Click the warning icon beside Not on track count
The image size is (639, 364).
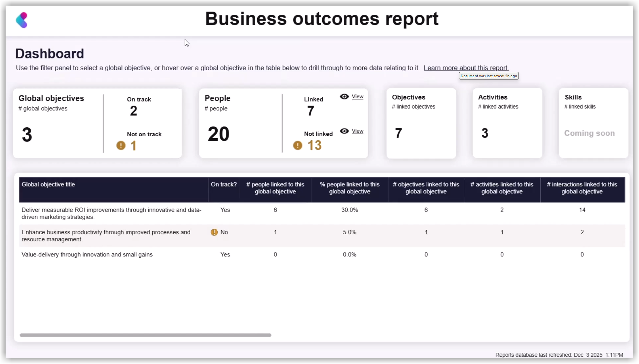click(x=120, y=145)
